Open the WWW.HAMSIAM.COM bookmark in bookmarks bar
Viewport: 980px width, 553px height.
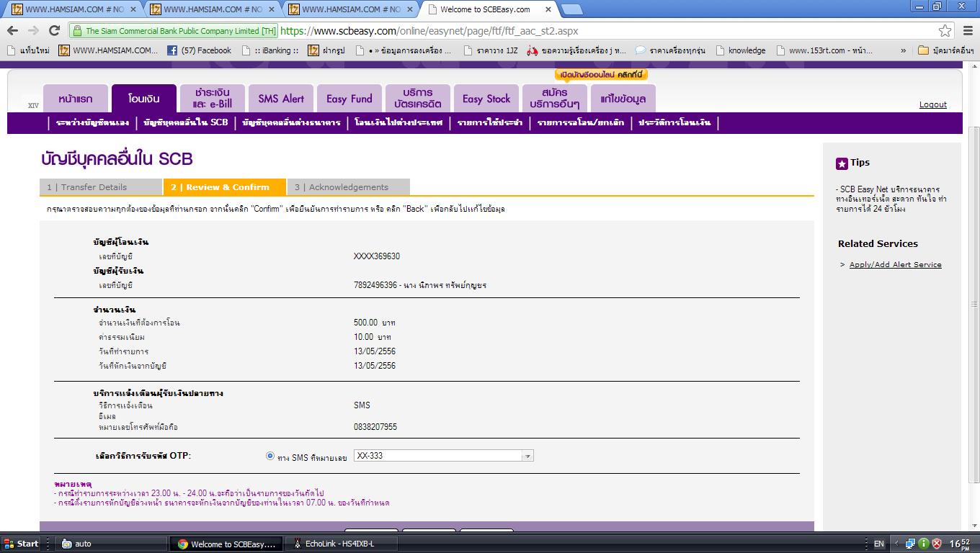coord(108,50)
